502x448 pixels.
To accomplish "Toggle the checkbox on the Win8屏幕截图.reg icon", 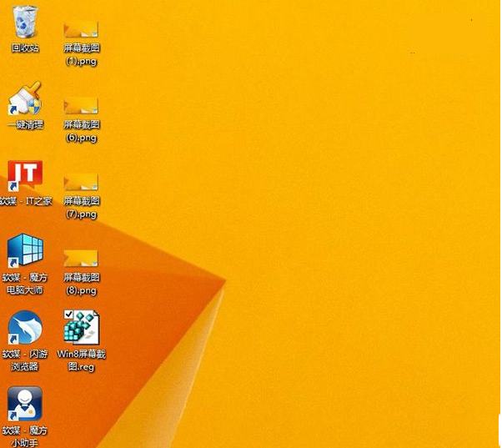I will 68,314.
